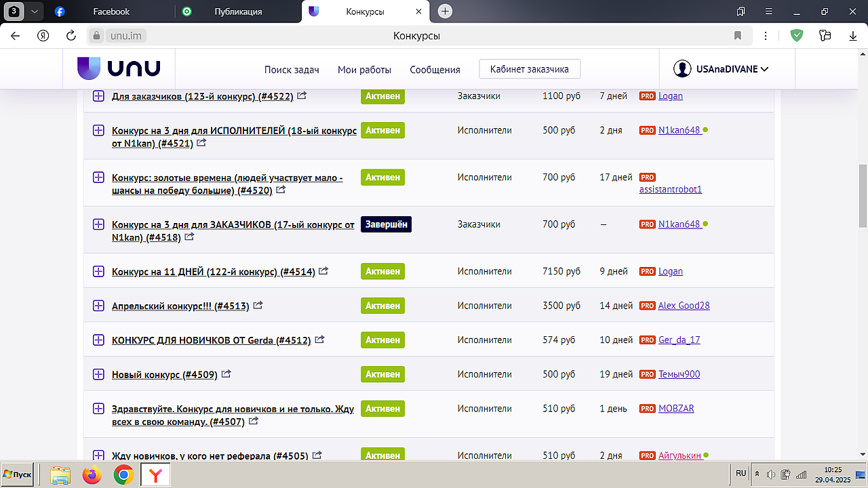Expand row for Конкурс на 11 ДНЕЙ
The width and height of the screenshot is (868, 488).
click(98, 272)
